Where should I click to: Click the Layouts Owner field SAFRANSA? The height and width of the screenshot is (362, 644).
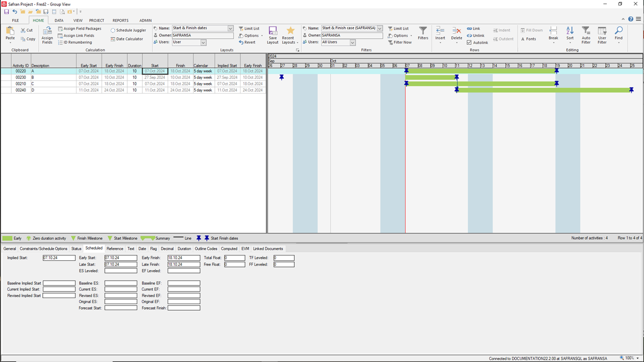pyautogui.click(x=203, y=36)
